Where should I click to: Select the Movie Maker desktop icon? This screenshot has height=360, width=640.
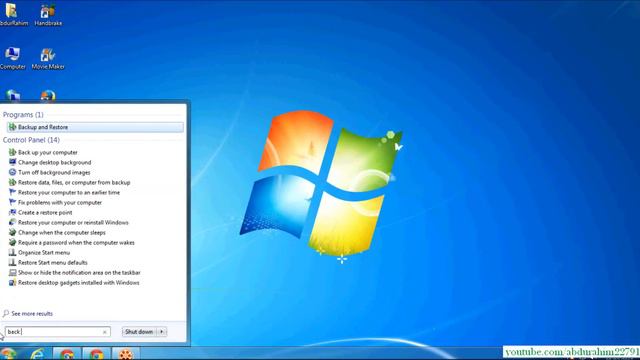(x=48, y=58)
